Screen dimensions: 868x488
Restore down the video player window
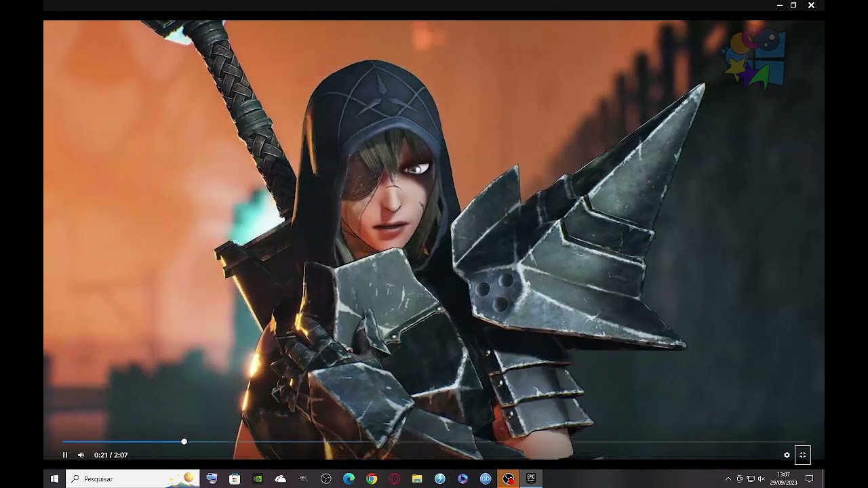tap(793, 5)
